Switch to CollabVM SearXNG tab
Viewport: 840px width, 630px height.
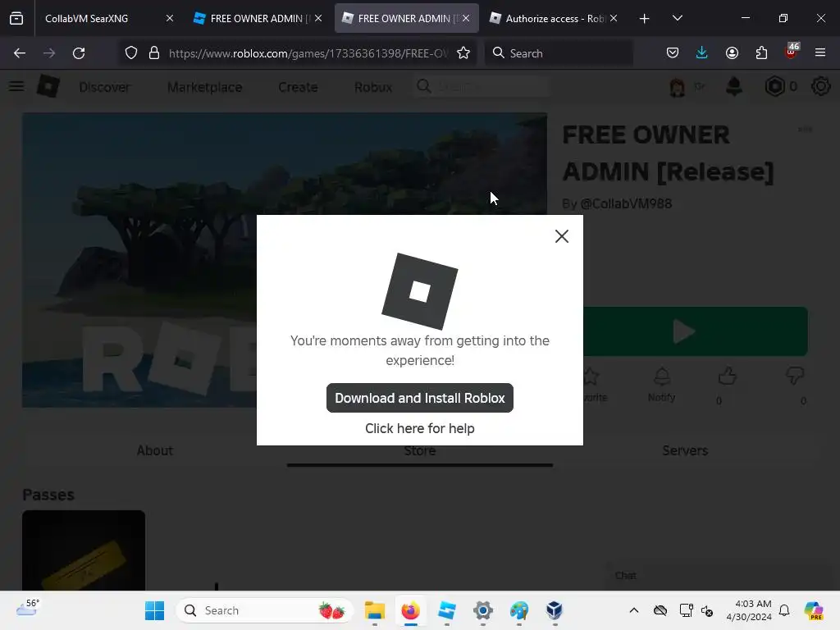coord(102,18)
